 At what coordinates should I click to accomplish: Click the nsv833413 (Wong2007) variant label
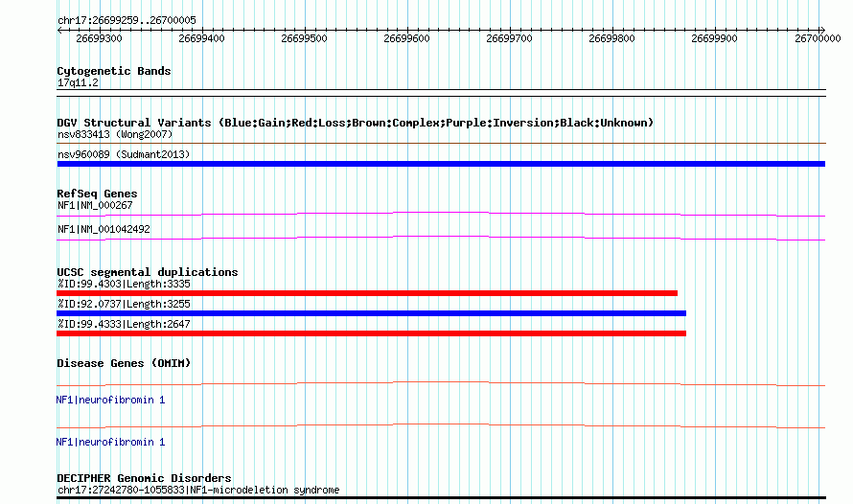pyautogui.click(x=115, y=134)
